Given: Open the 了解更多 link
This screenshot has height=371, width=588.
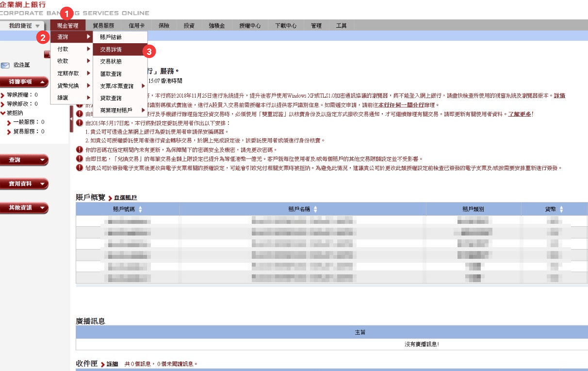Looking at the screenshot, I should (519, 114).
